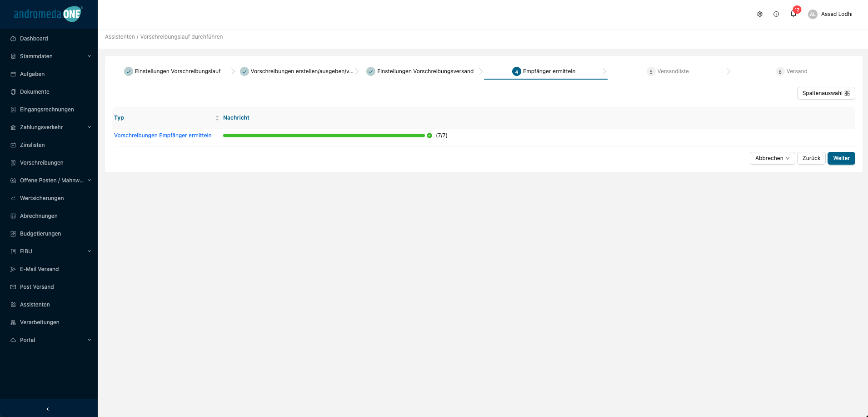Open the Abbrechen dropdown button
The image size is (868, 417).
(772, 158)
